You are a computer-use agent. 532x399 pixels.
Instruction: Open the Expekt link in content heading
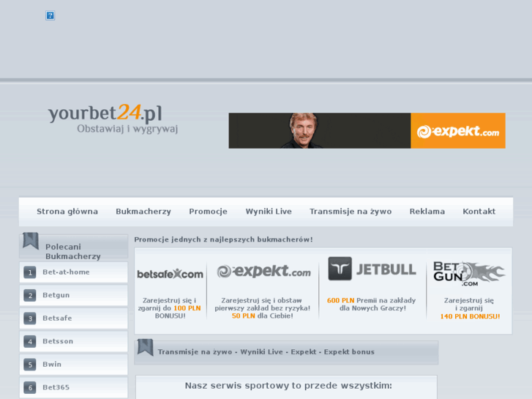[304, 352]
